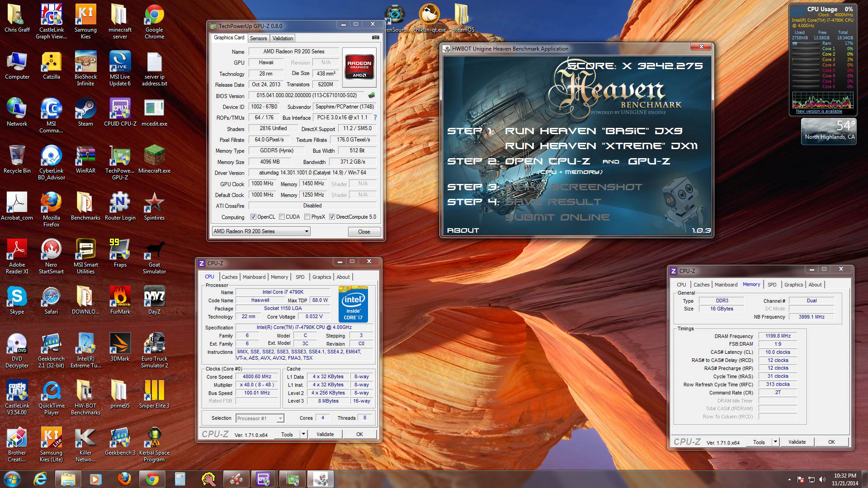
Task: Open Intel Extreme Tuning desktop shortcut
Action: [85, 351]
